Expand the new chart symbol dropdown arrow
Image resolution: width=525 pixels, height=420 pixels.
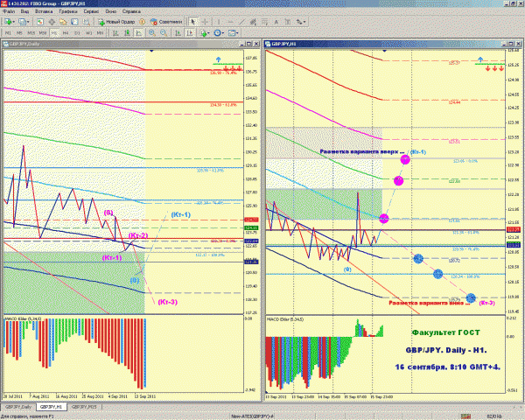pyautogui.click(x=13, y=22)
